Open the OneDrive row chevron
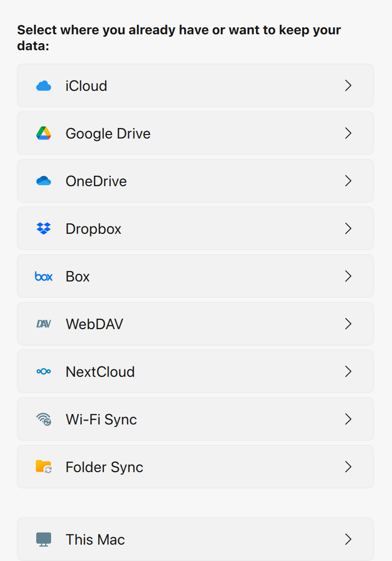 pos(348,181)
